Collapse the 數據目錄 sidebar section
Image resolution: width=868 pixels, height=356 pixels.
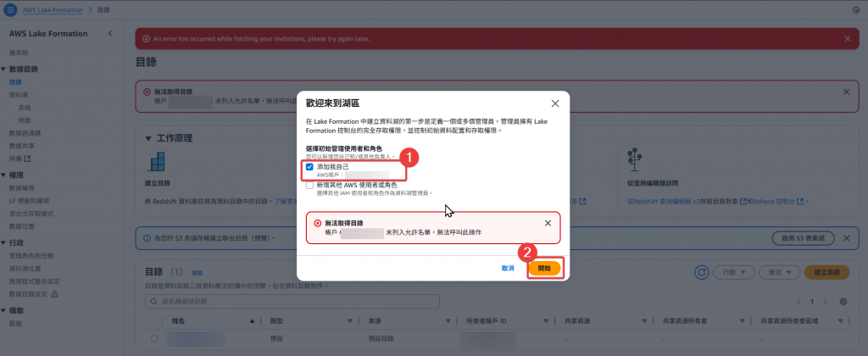(3, 70)
